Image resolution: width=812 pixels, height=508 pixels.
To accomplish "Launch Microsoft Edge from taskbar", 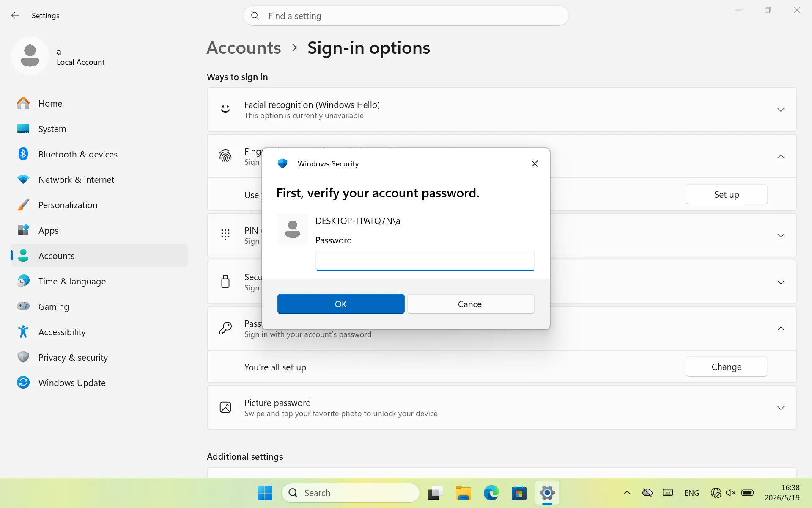I will click(491, 493).
